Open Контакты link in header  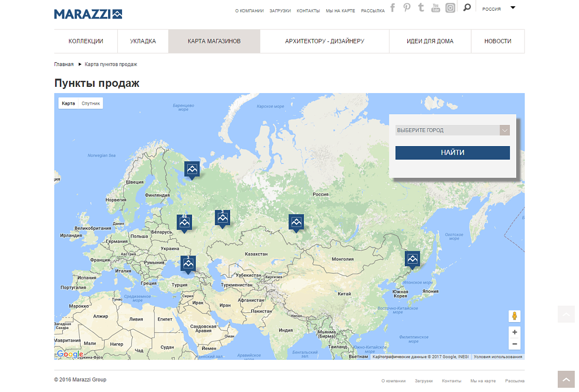click(308, 11)
